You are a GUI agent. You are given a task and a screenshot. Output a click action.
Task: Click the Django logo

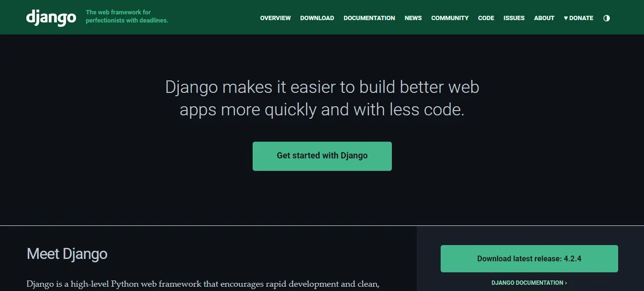click(x=51, y=18)
